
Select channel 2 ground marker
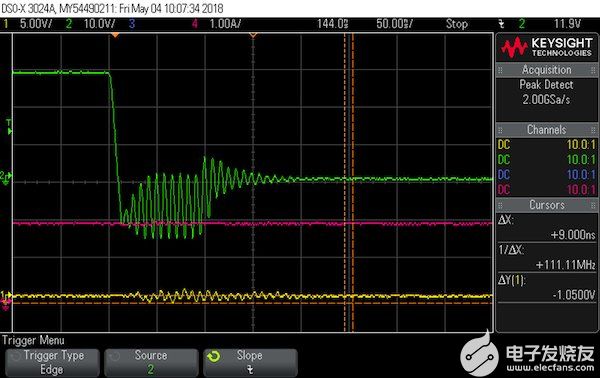pyautogui.click(x=6, y=178)
